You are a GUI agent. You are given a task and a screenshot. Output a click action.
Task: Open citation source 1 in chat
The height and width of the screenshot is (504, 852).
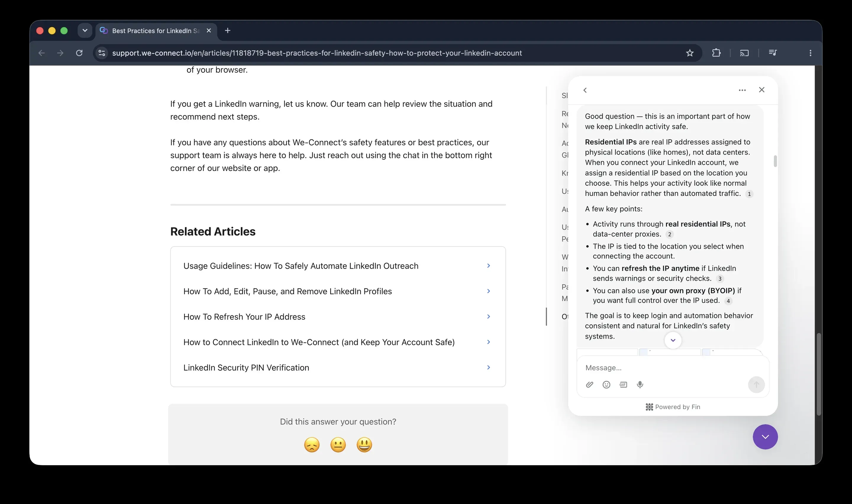[x=749, y=194]
